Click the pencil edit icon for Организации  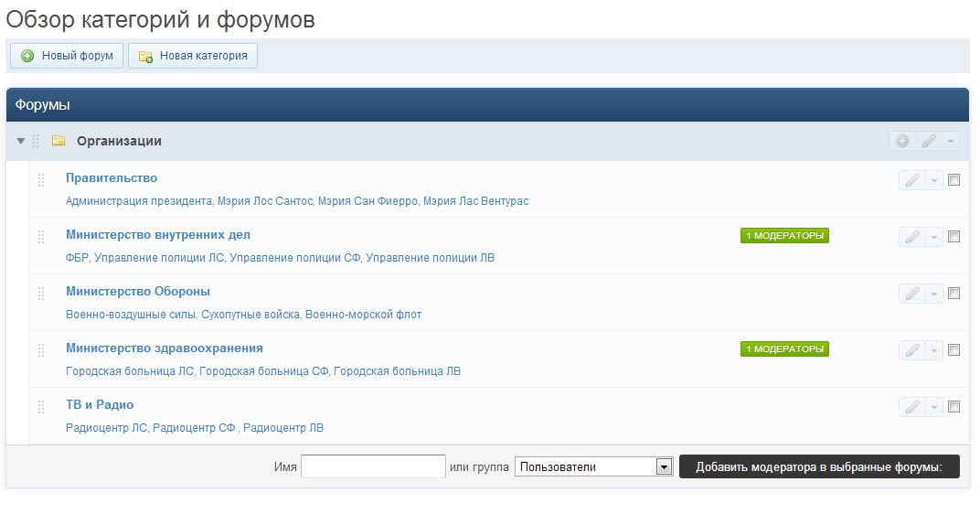pos(929,141)
